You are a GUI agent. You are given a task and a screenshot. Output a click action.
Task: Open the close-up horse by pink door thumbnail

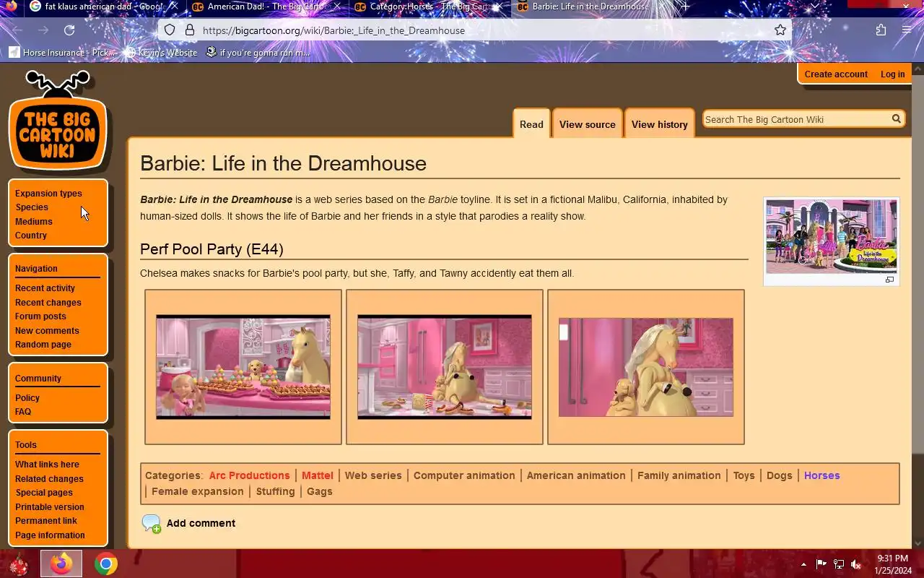click(x=646, y=367)
